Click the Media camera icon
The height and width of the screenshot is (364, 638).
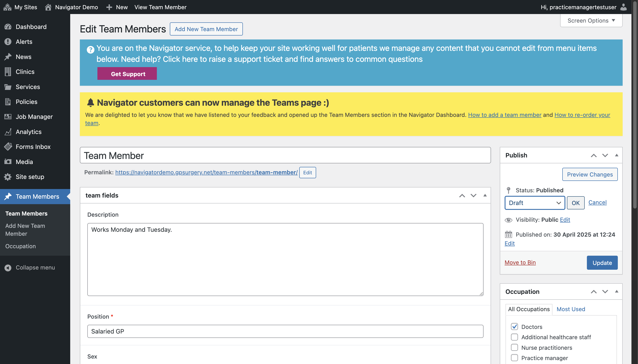[x=8, y=162]
